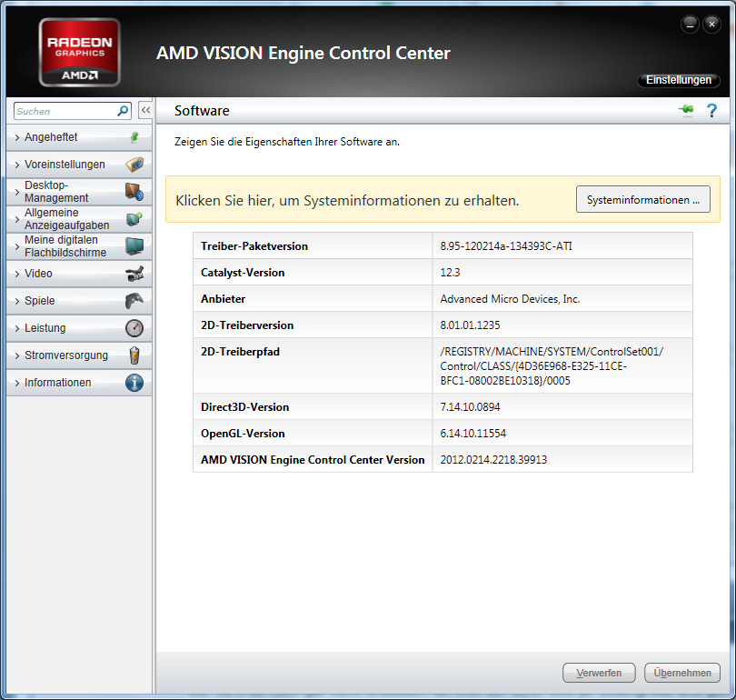This screenshot has width=736, height=700.
Task: Click the digital flat panel monitor icon
Action: (x=134, y=246)
